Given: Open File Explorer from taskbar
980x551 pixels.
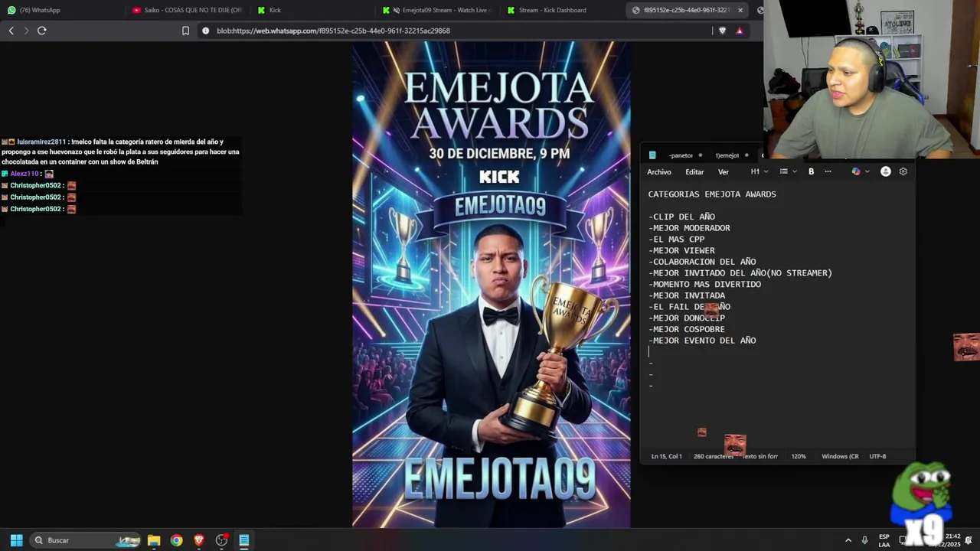Looking at the screenshot, I should click(x=154, y=540).
